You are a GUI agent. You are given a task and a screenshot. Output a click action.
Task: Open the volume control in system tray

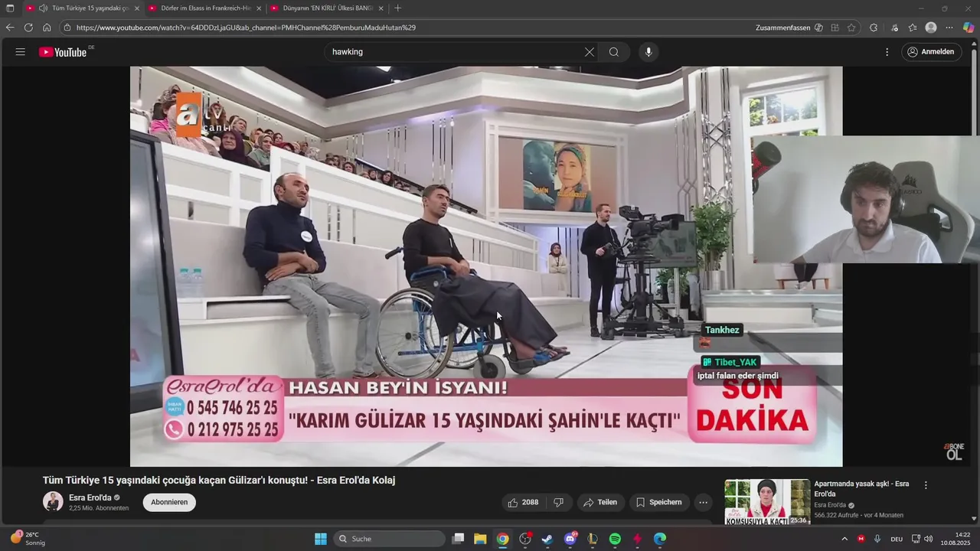[x=929, y=539]
